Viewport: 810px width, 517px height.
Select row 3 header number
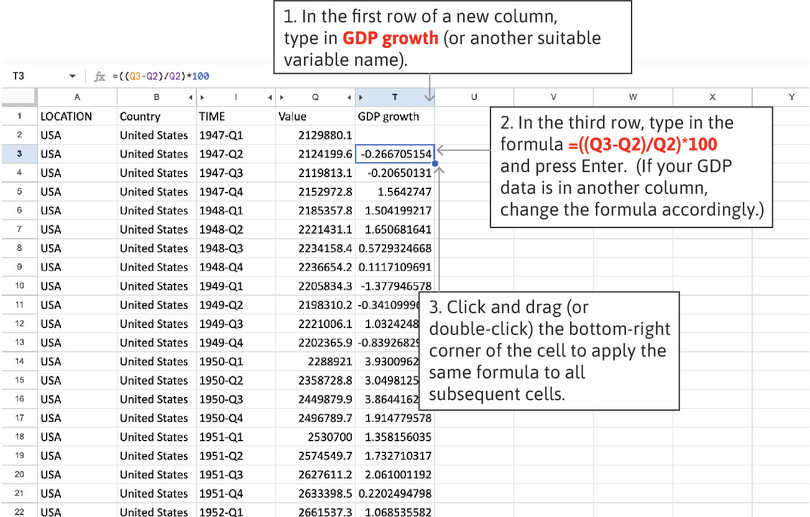pyautogui.click(x=19, y=154)
